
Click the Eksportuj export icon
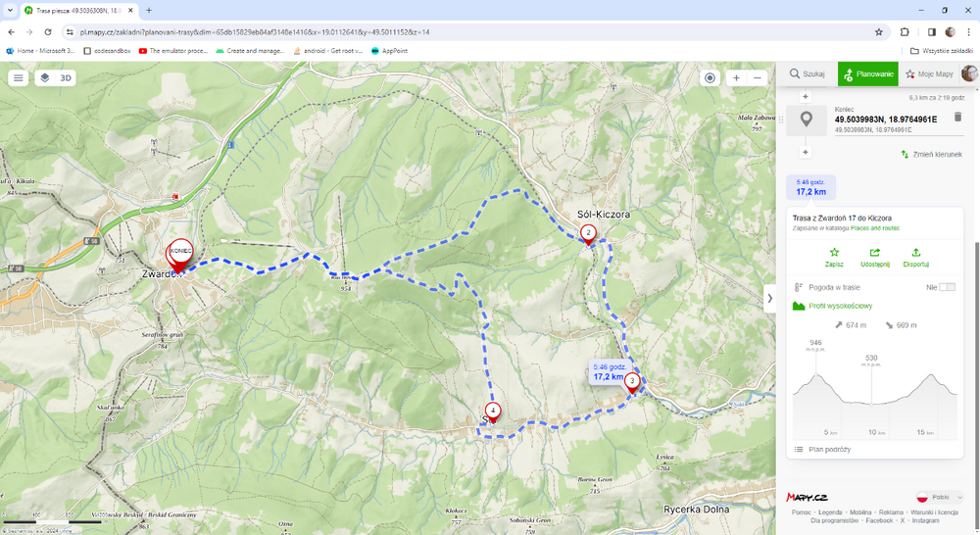(x=916, y=253)
